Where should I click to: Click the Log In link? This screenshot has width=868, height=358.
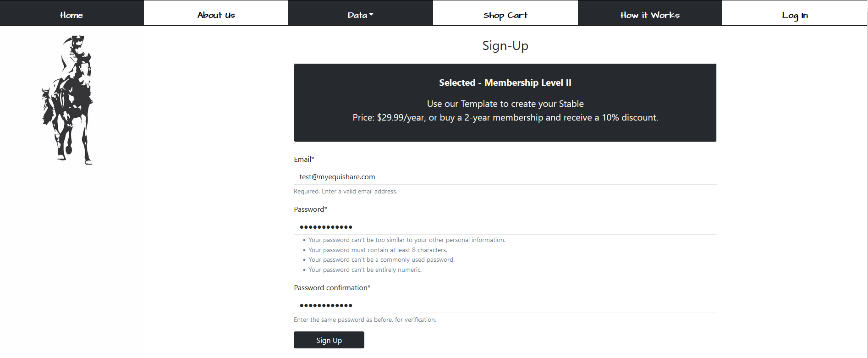[x=795, y=15]
